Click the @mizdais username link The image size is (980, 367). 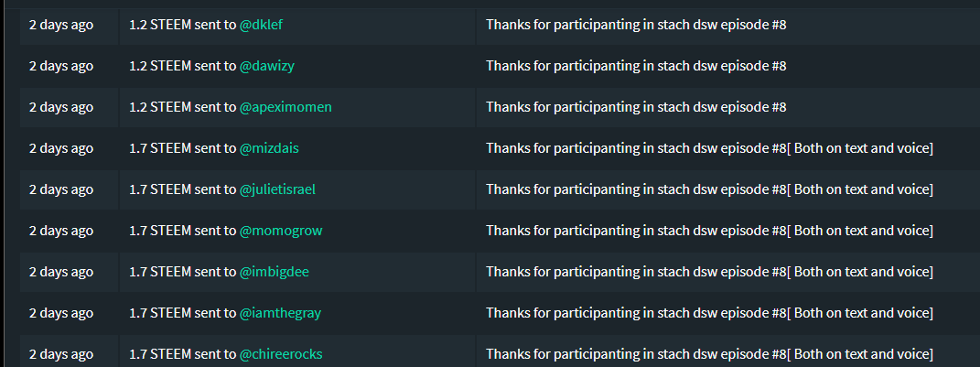pyautogui.click(x=270, y=148)
